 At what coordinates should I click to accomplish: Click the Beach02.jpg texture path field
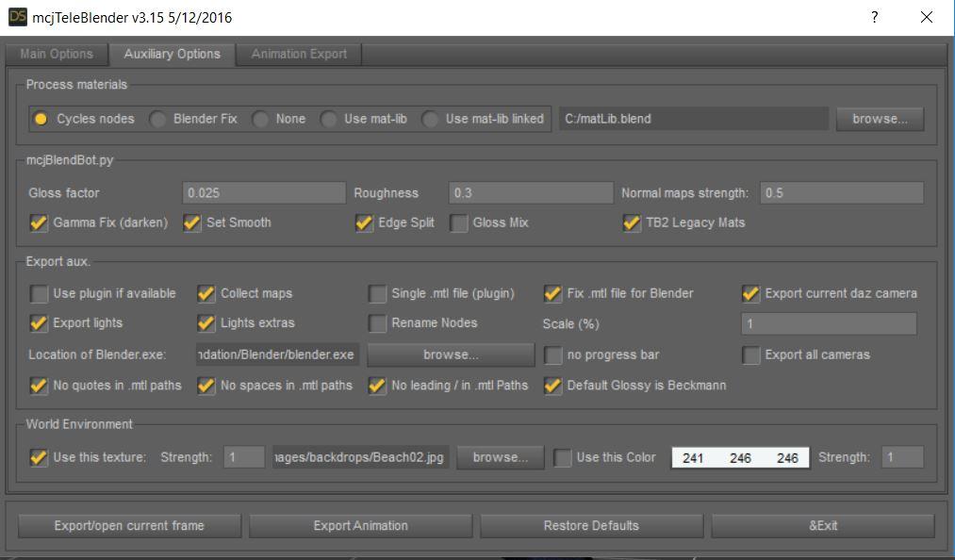tap(360, 457)
